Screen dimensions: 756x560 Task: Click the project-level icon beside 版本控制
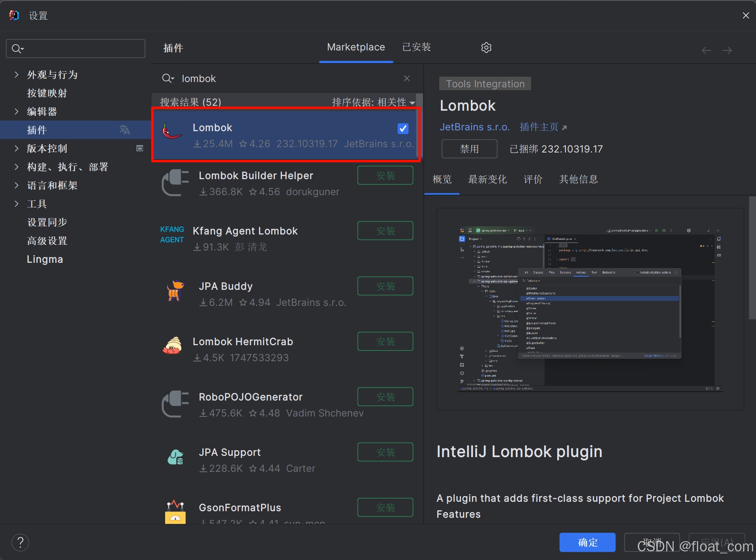coord(140,148)
